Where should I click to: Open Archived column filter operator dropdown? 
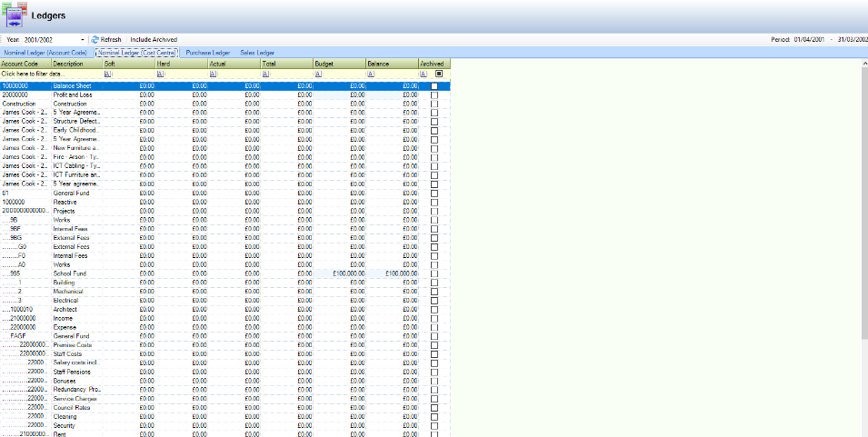pyautogui.click(x=424, y=74)
